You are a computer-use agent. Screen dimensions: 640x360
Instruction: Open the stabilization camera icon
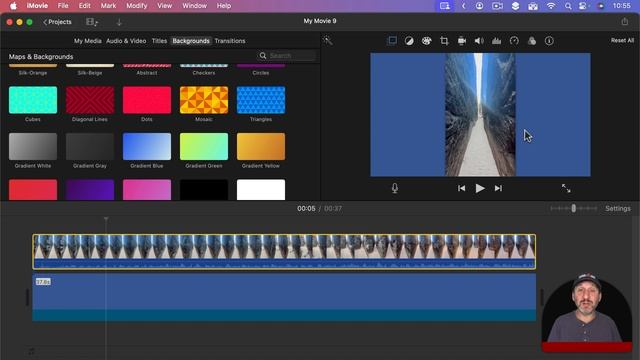click(x=462, y=40)
